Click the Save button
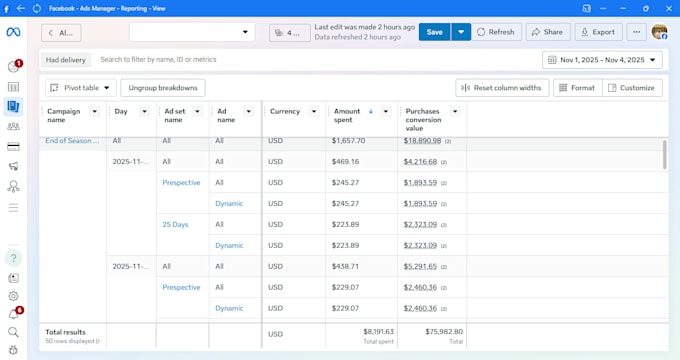 pyautogui.click(x=435, y=32)
